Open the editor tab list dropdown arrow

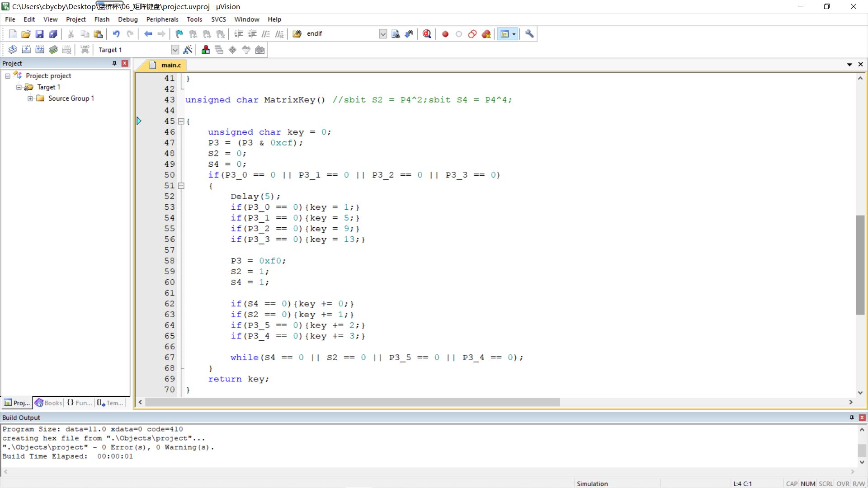(849, 65)
